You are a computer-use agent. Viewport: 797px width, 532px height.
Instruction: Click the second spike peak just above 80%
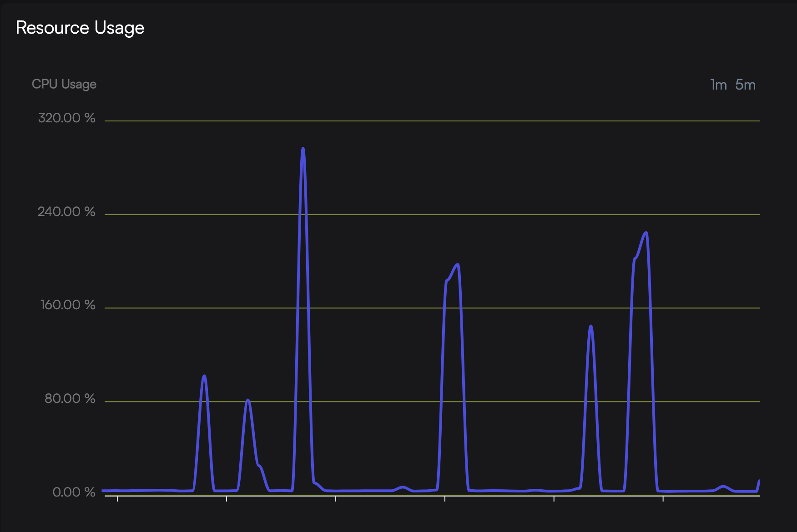pos(247,400)
